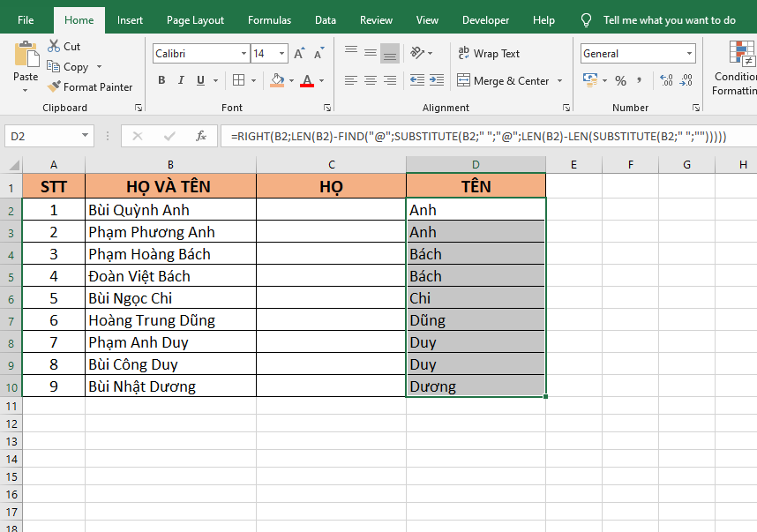
Task: Open Conditional Formatting
Action: tap(735, 68)
